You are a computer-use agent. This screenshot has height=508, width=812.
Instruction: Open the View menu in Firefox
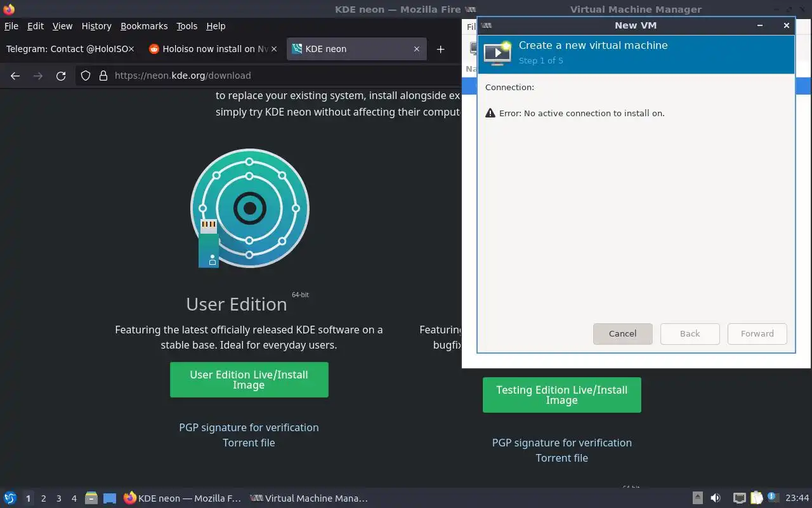[62, 26]
